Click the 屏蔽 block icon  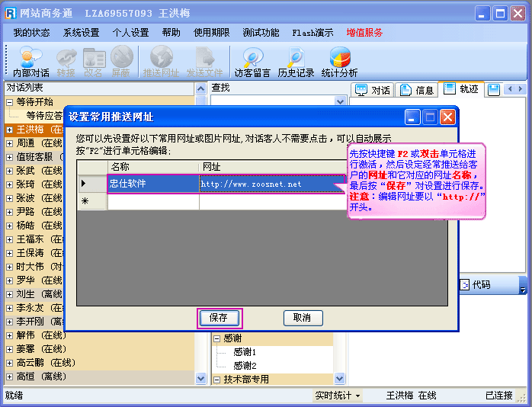point(120,62)
